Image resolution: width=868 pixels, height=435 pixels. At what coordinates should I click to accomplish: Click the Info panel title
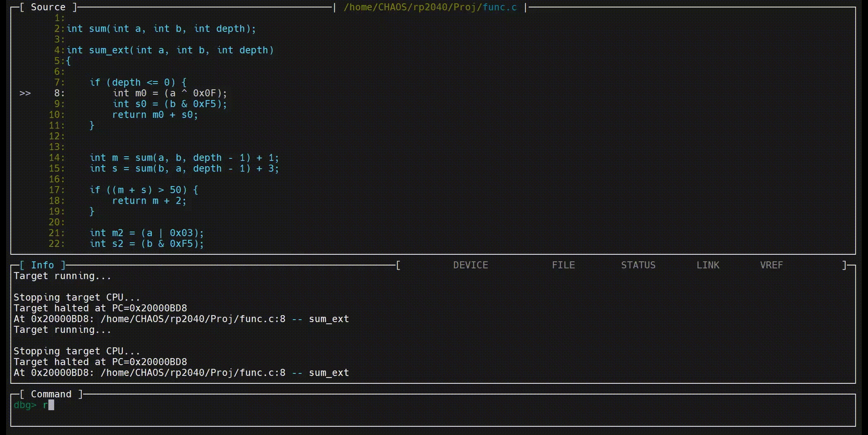tap(42, 265)
